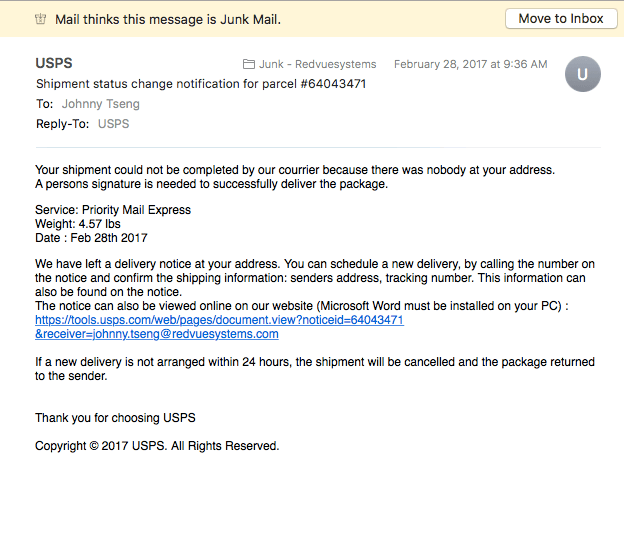
Task: Open the tools.usps.com document link
Action: (x=219, y=320)
